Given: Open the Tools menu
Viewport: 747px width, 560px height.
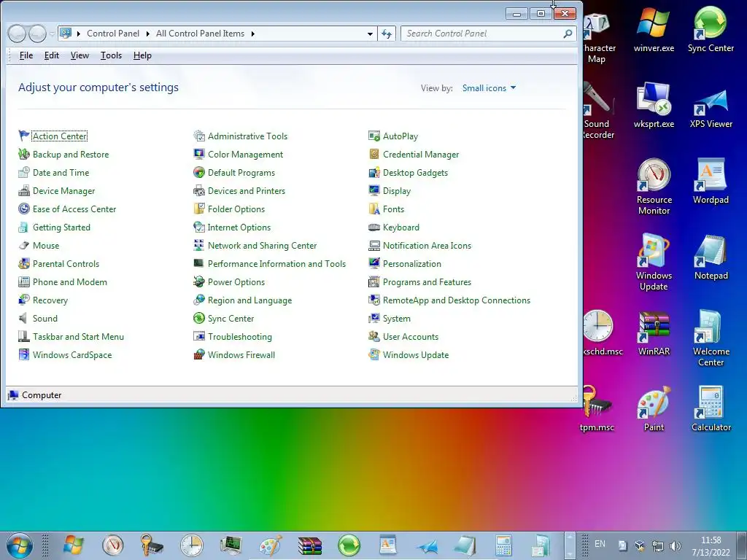Looking at the screenshot, I should coord(111,55).
